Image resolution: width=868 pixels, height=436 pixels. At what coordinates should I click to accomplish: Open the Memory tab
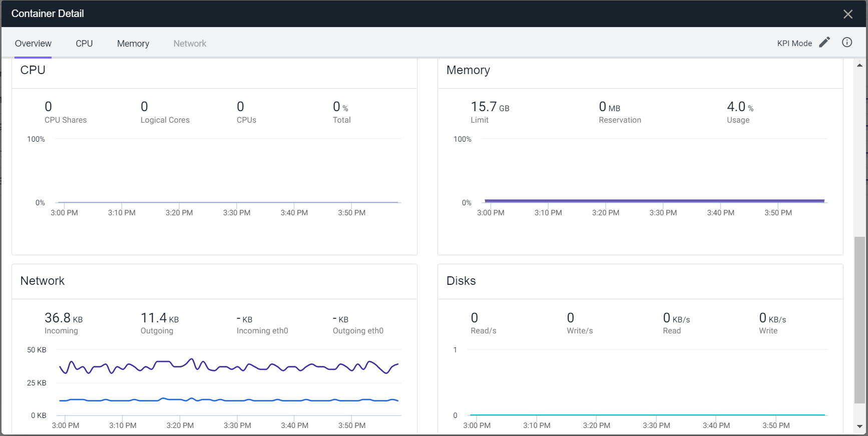[133, 44]
